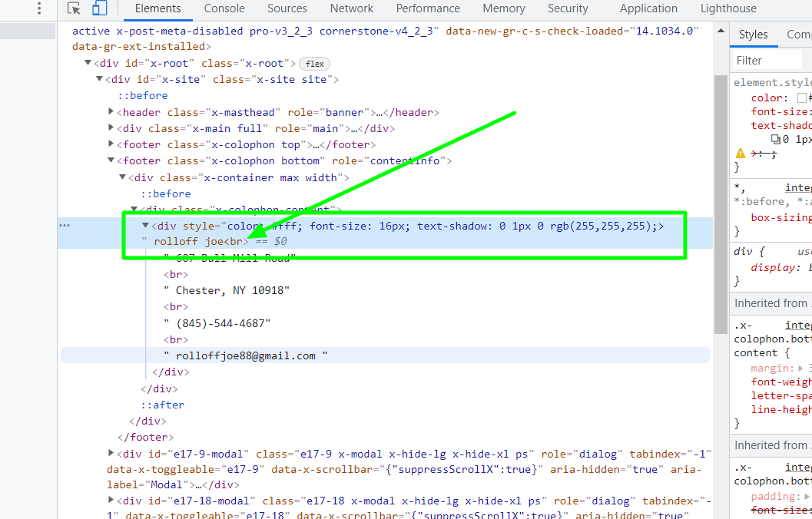Image resolution: width=812 pixels, height=519 pixels.
Task: Open the text-shadow editor swatch icon
Action: [x=775, y=140]
